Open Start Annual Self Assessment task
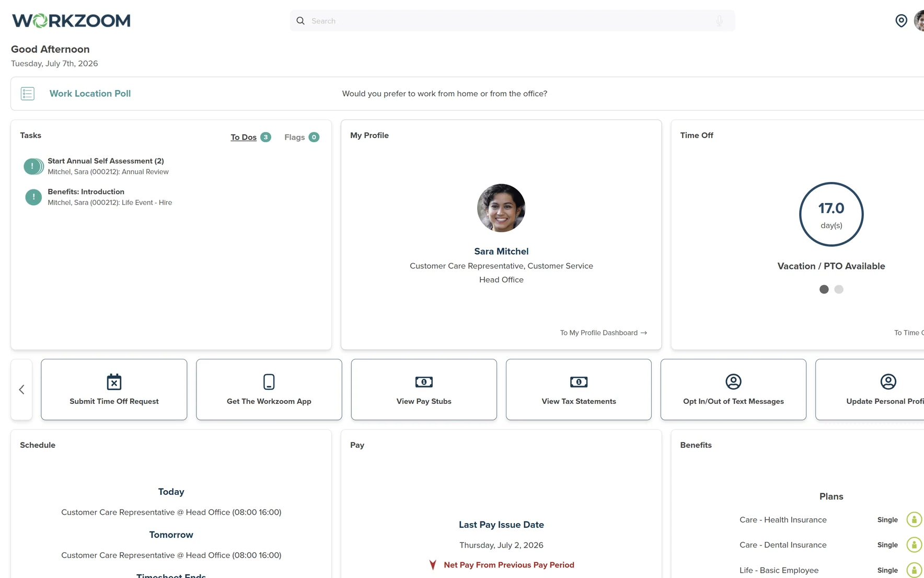The height and width of the screenshot is (578, 924). pyautogui.click(x=106, y=161)
